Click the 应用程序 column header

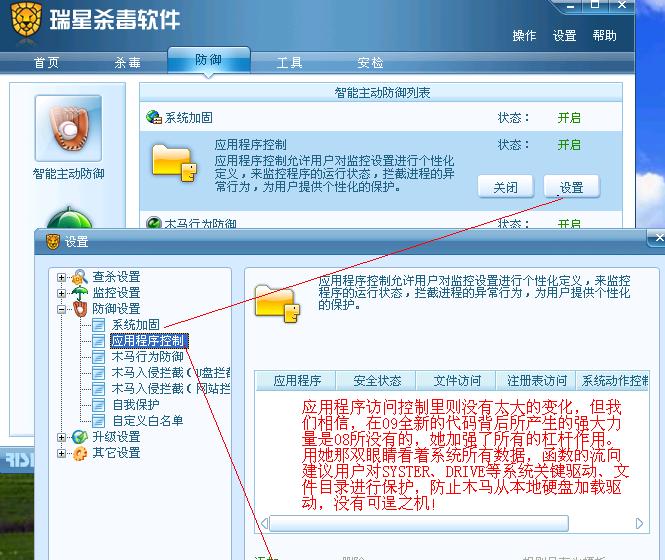click(x=296, y=381)
